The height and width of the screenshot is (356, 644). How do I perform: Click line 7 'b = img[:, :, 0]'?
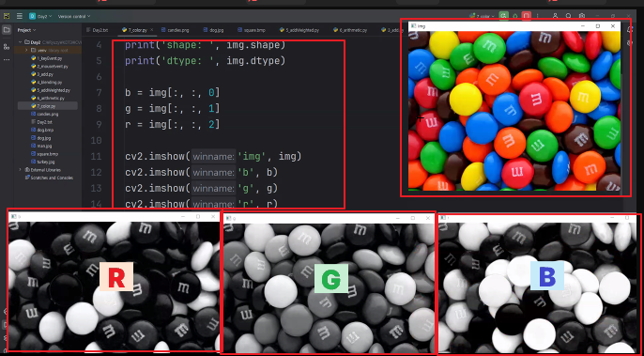click(x=173, y=93)
